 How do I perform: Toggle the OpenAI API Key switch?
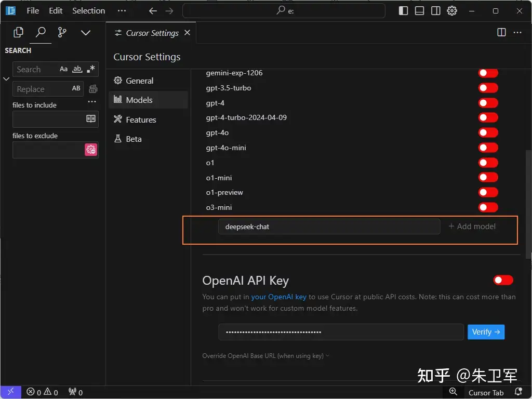click(503, 280)
